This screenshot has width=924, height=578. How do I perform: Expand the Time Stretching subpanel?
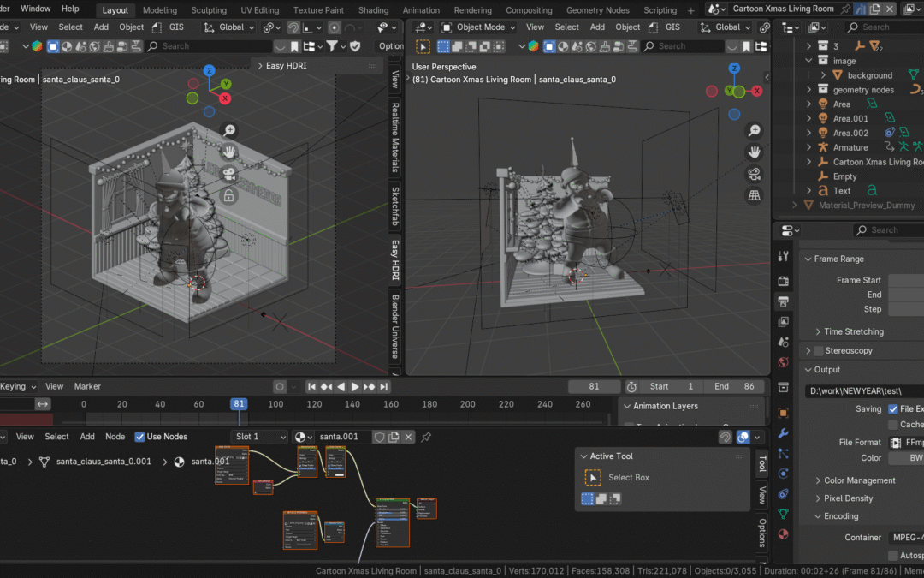pos(819,332)
